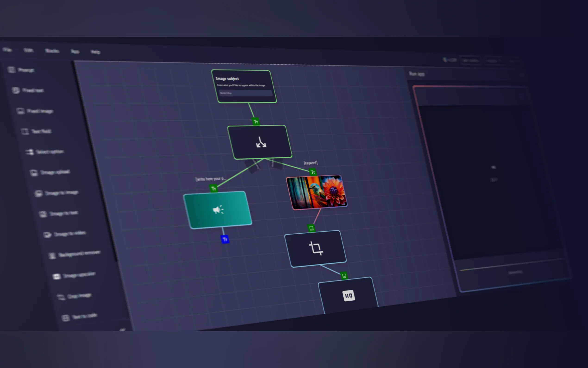Viewport: 588px width, 368px height.
Task: Select the HQ upscale node on canvas
Action: 349,296
